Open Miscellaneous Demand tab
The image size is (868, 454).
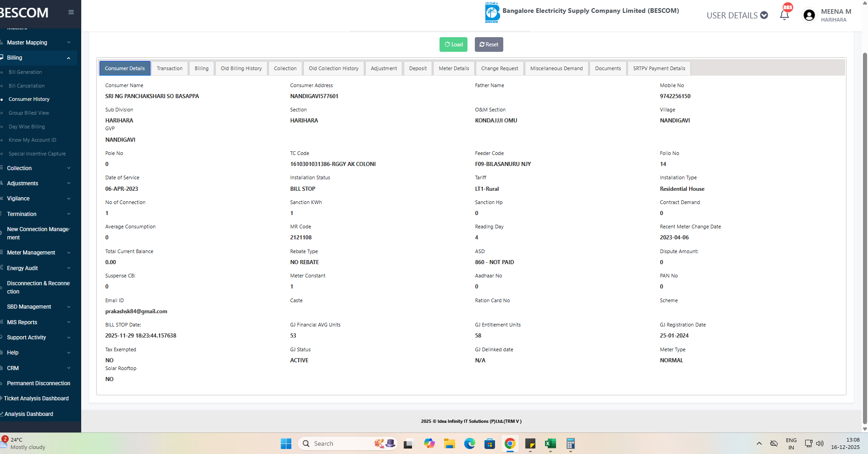[556, 68]
